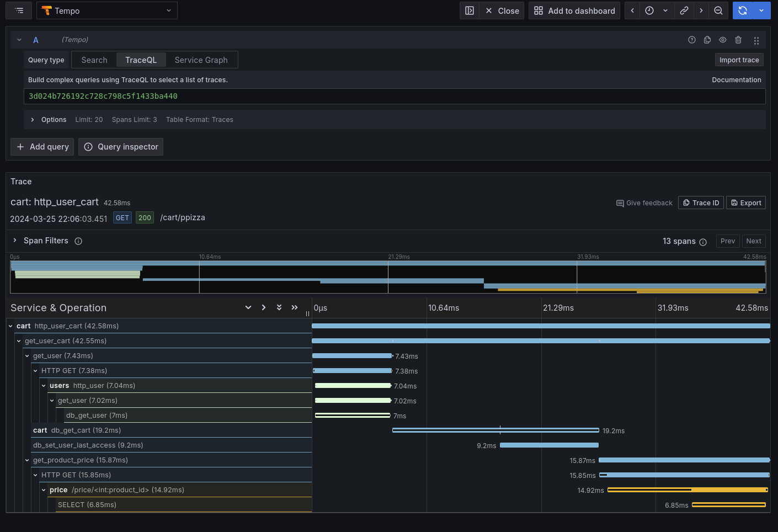The width and height of the screenshot is (778, 532).
Task: Click Add query button
Action: point(42,147)
